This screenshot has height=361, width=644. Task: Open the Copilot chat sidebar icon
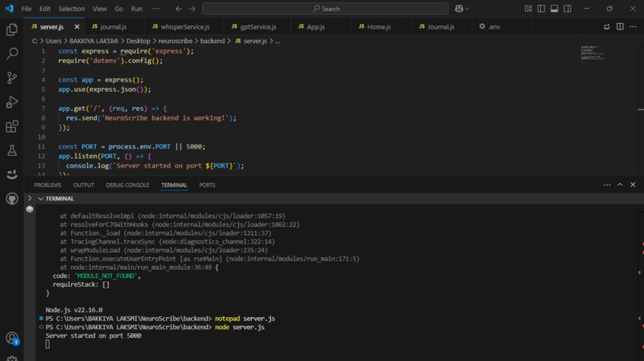pos(12,175)
